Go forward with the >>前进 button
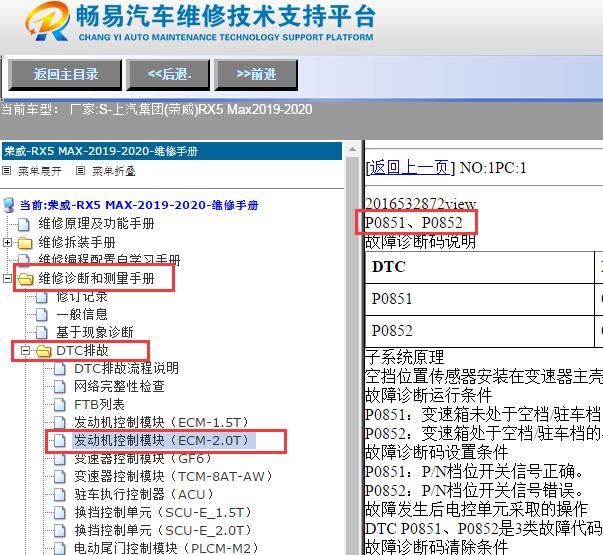 tap(256, 74)
